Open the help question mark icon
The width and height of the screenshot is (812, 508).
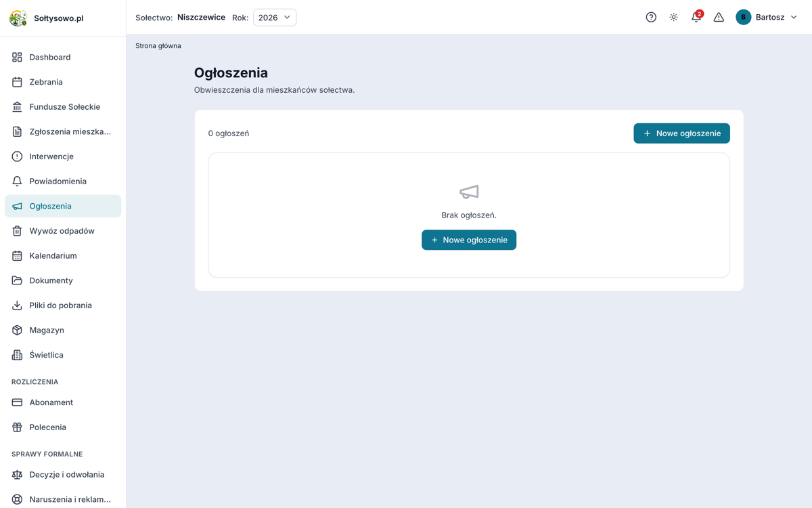coord(651,18)
